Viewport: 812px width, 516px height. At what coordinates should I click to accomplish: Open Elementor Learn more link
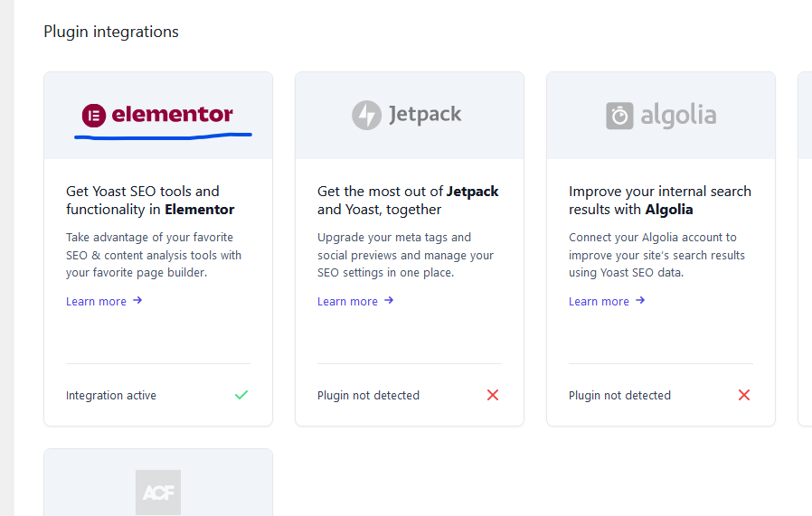(97, 301)
